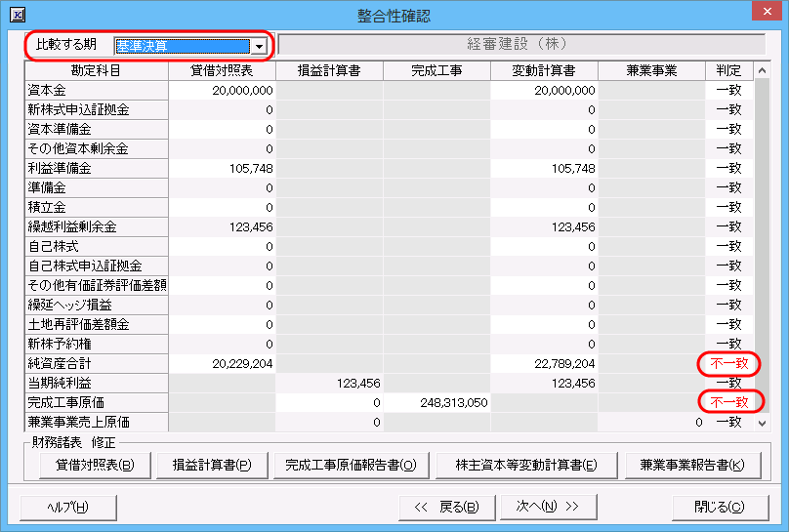Image resolution: width=789 pixels, height=532 pixels.
Task: Select the 準備金 row label
Action: (96, 188)
